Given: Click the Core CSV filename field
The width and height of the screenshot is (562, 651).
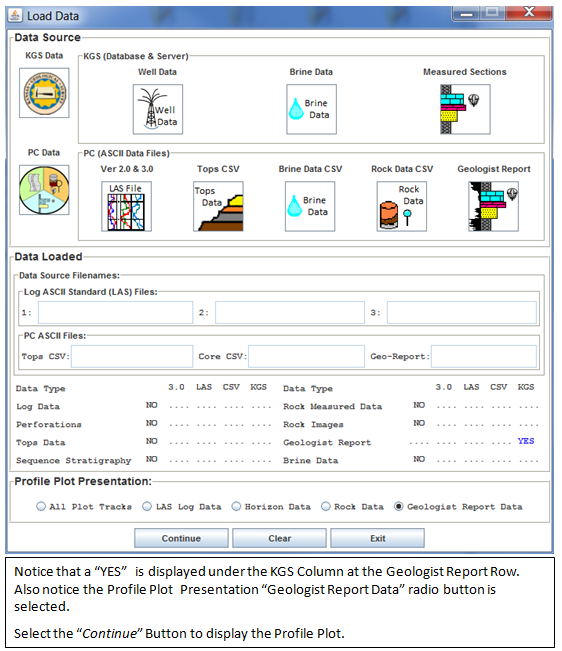Looking at the screenshot, I should [x=306, y=356].
